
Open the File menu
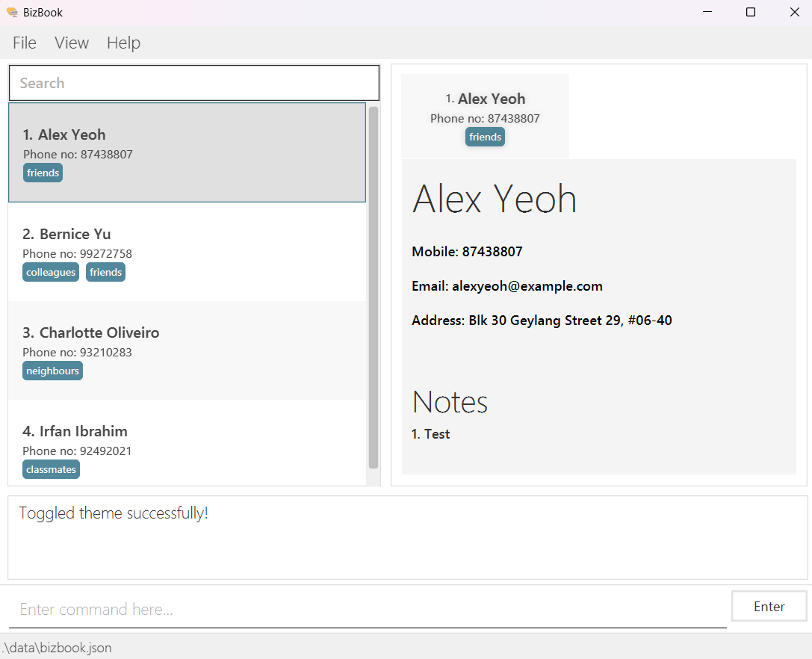coord(25,43)
